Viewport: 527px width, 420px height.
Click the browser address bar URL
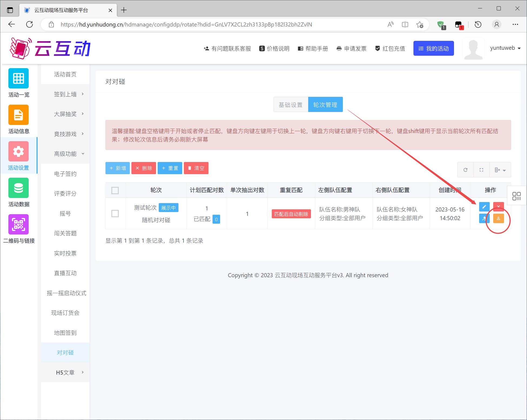[x=186, y=25]
